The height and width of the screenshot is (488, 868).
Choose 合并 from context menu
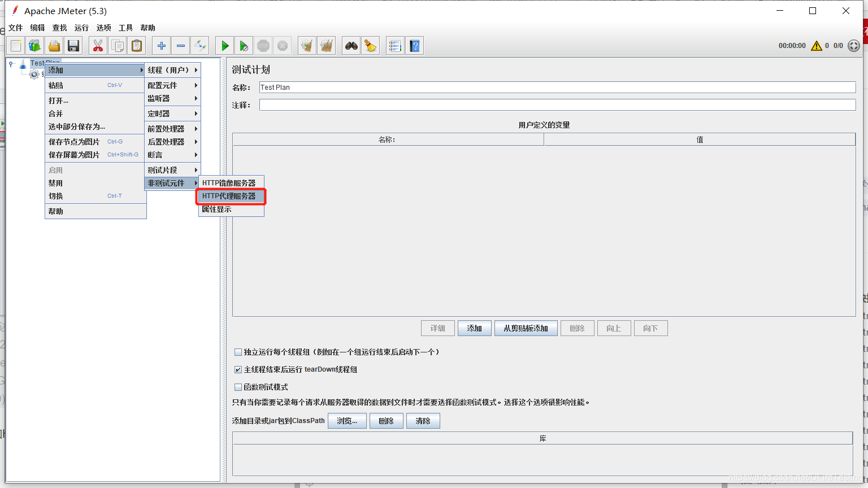(x=95, y=114)
